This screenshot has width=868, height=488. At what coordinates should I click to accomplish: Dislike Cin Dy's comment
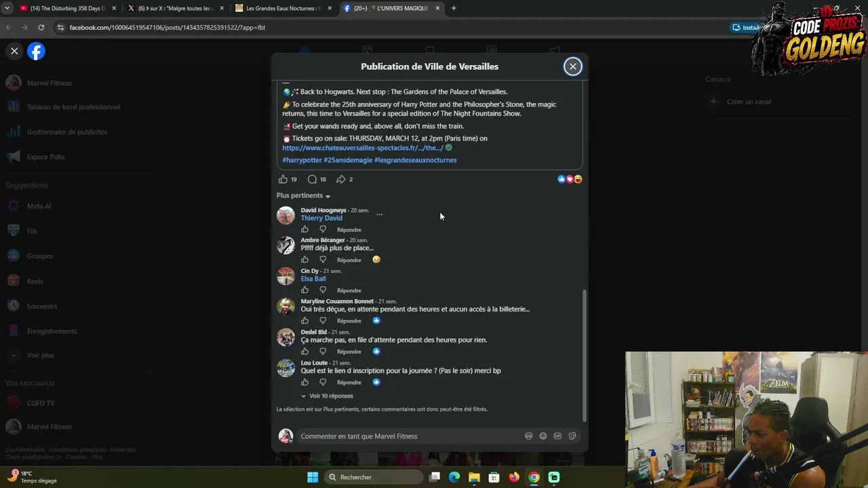point(323,291)
